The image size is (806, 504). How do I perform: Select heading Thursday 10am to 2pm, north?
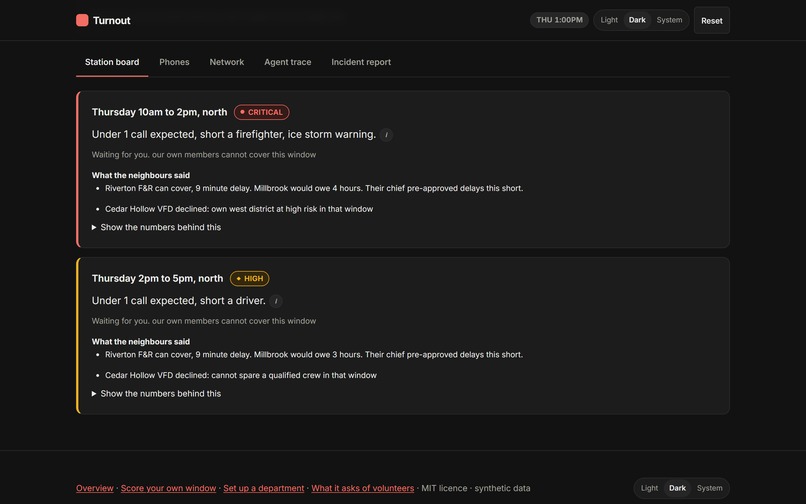click(159, 112)
